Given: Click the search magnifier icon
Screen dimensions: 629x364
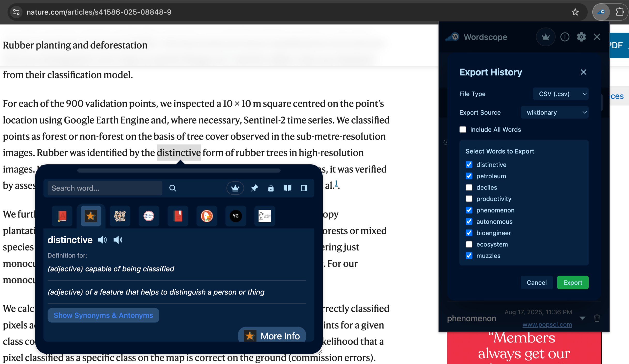Looking at the screenshot, I should point(173,188).
